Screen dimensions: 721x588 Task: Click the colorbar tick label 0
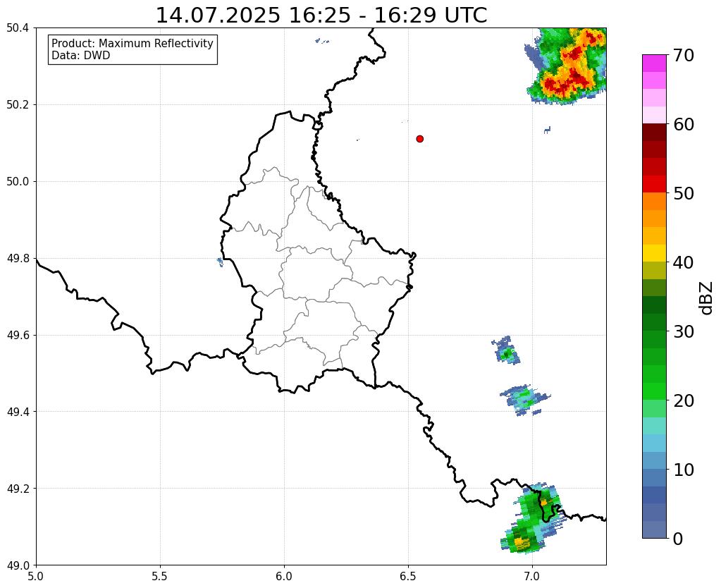(x=678, y=539)
